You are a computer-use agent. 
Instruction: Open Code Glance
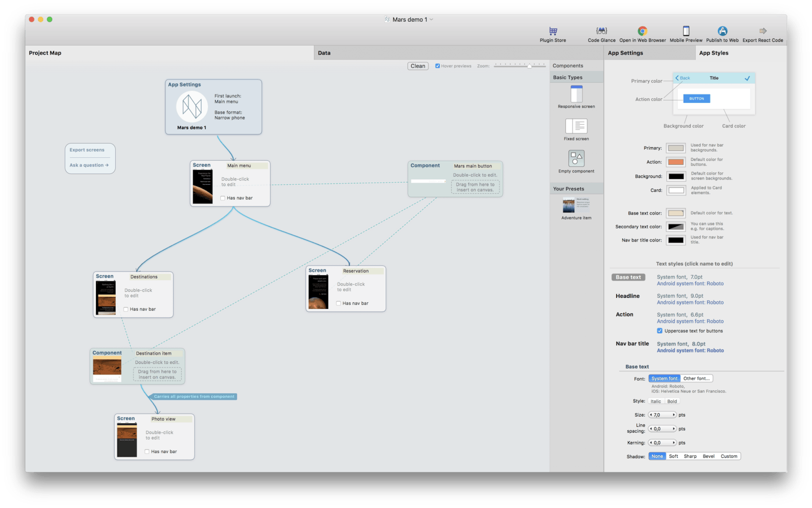pyautogui.click(x=601, y=34)
